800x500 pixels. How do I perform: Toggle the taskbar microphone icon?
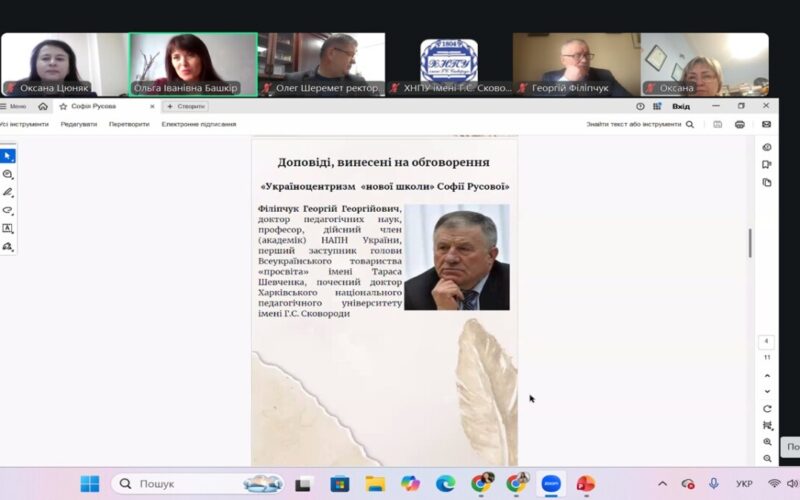point(714,483)
